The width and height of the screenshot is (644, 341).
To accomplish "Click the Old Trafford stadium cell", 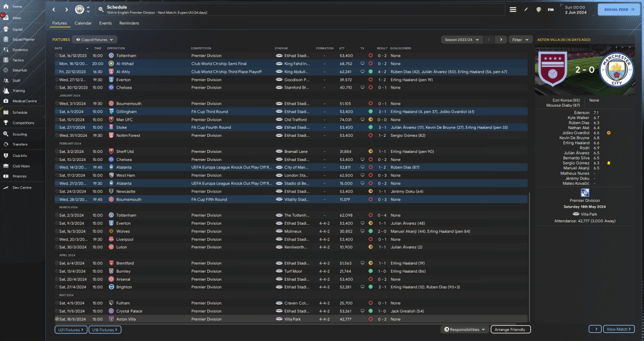I will 295,120.
